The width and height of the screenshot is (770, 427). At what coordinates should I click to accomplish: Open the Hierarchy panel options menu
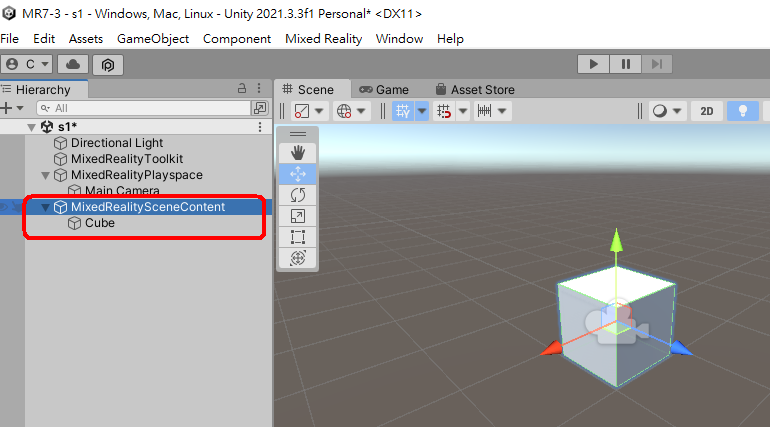259,88
